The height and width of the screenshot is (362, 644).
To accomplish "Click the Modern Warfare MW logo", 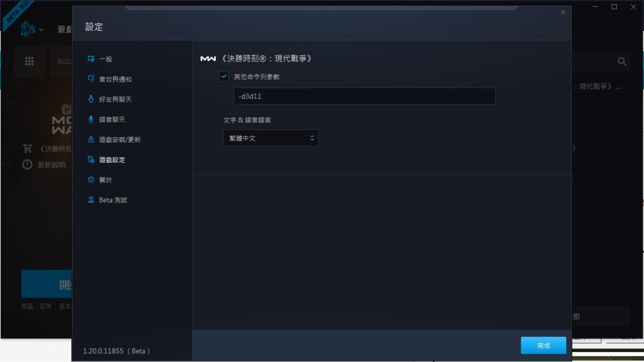I will 208,59.
